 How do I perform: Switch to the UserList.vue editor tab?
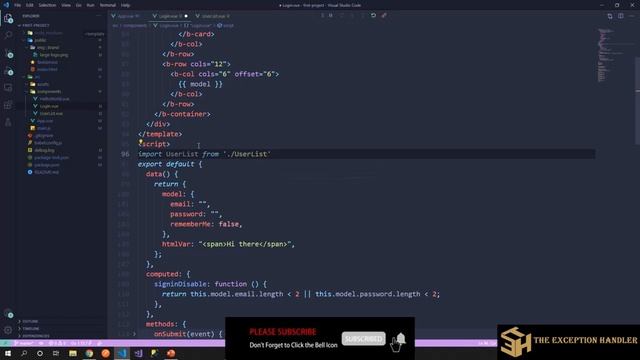pos(213,16)
